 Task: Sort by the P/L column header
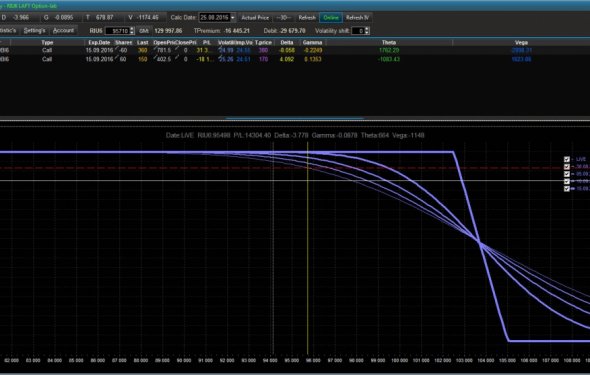point(207,43)
